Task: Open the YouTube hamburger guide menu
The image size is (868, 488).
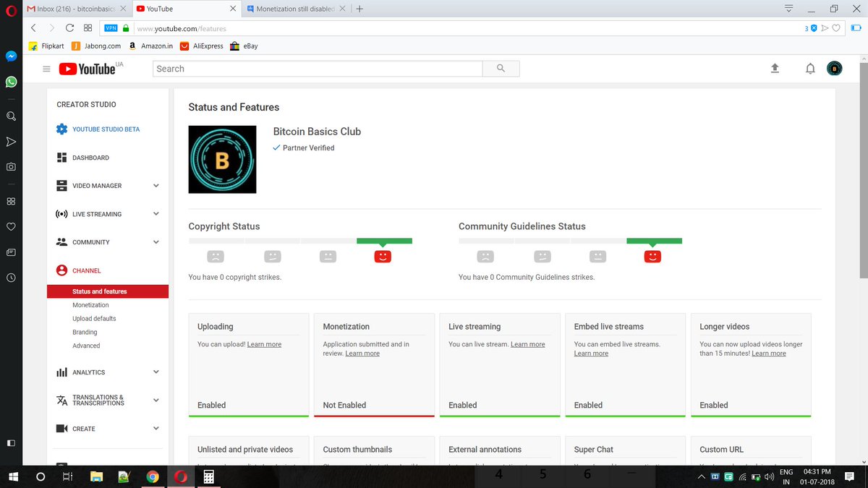Action: point(46,69)
